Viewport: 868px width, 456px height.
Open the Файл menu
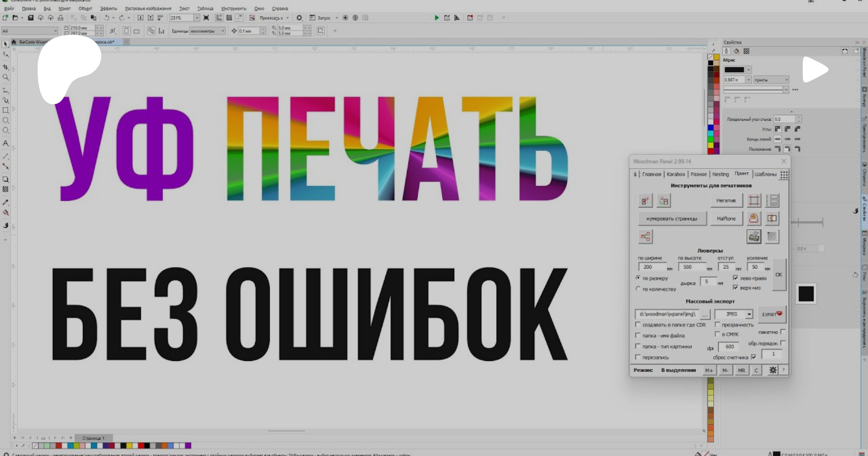coord(9,8)
